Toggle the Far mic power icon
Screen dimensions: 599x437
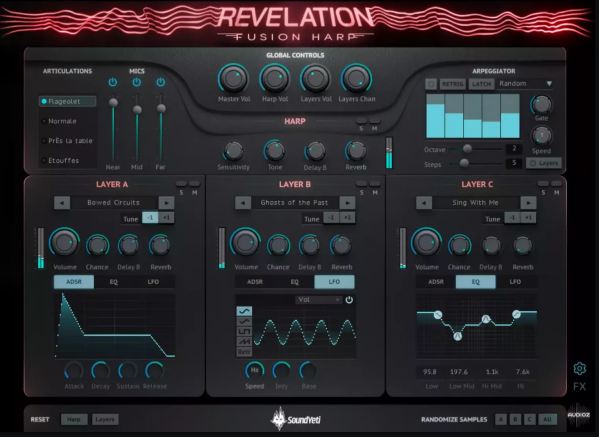click(161, 82)
